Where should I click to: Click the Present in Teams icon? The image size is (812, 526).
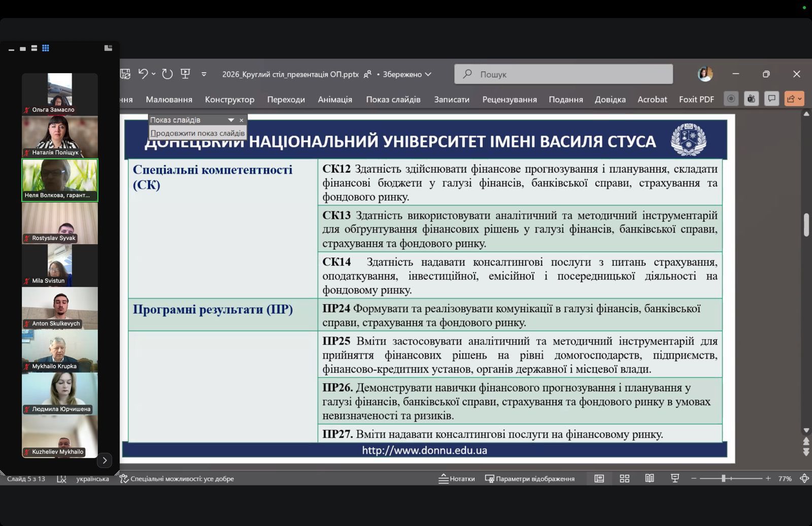click(751, 99)
